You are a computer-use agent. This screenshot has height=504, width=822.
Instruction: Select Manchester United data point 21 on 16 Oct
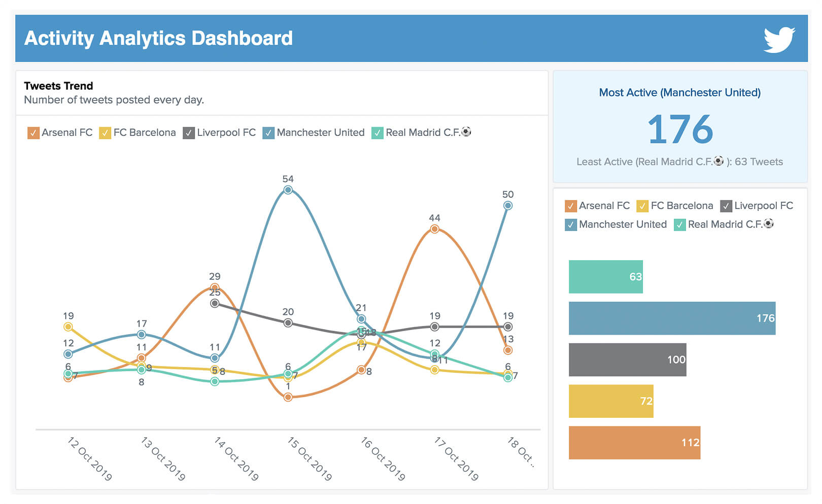point(361,319)
